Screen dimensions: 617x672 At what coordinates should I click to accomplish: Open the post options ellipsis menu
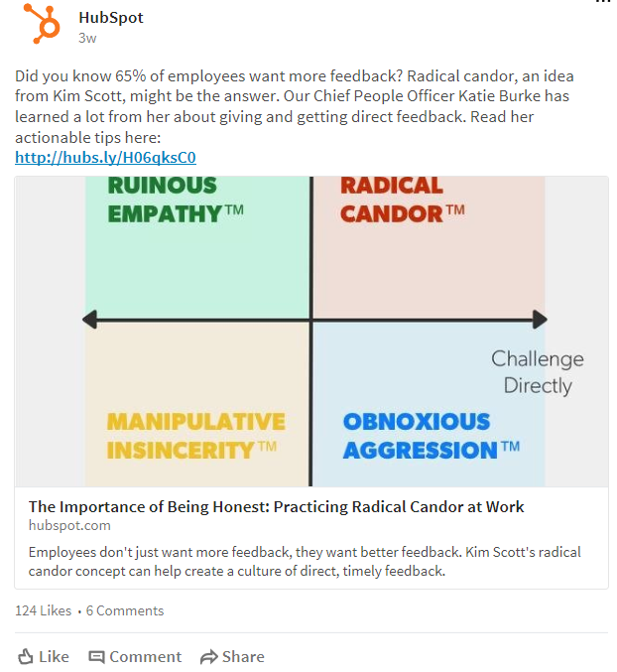[603, 2]
